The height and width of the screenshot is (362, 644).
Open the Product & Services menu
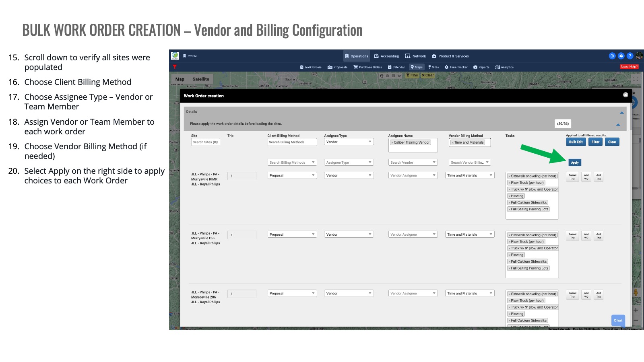pos(450,56)
